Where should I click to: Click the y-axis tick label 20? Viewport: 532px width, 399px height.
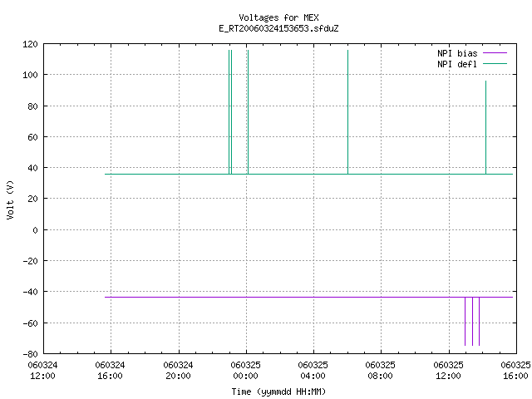[32, 199]
